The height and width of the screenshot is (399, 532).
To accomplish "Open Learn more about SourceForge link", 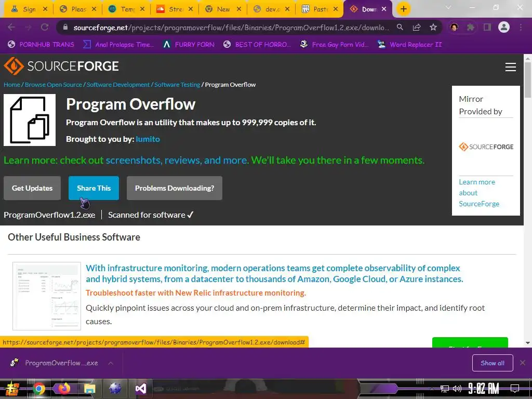I will pyautogui.click(x=478, y=193).
